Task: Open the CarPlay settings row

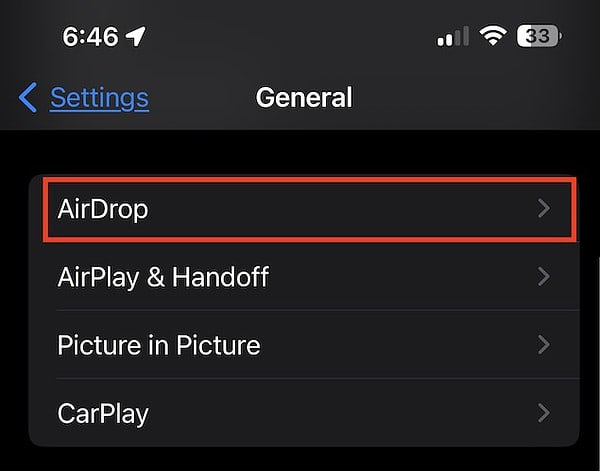Action: pyautogui.click(x=300, y=412)
